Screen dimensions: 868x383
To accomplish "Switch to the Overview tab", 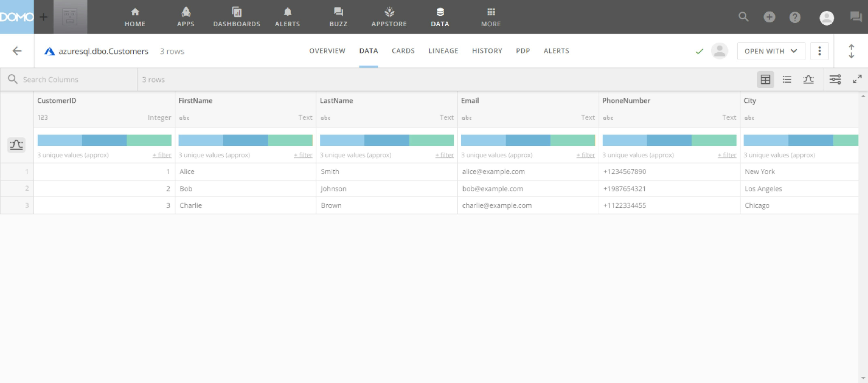I will (x=327, y=51).
